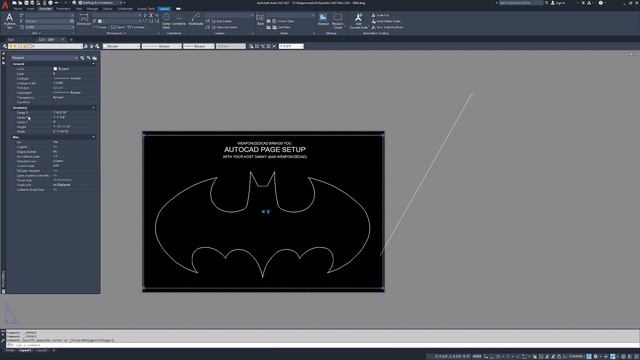Open the ByLayer lineweight dropdown

199,46
